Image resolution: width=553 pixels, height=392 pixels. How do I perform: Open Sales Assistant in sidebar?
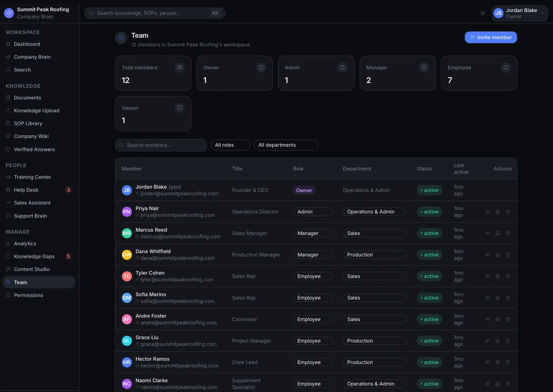39,203
